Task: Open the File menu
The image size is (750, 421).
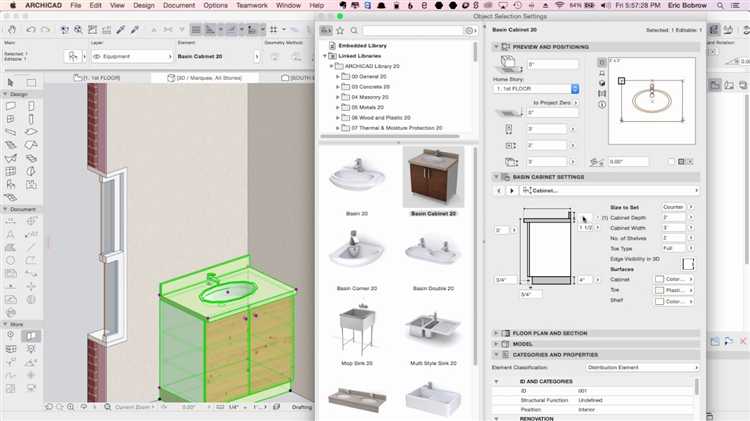Action: point(76,5)
